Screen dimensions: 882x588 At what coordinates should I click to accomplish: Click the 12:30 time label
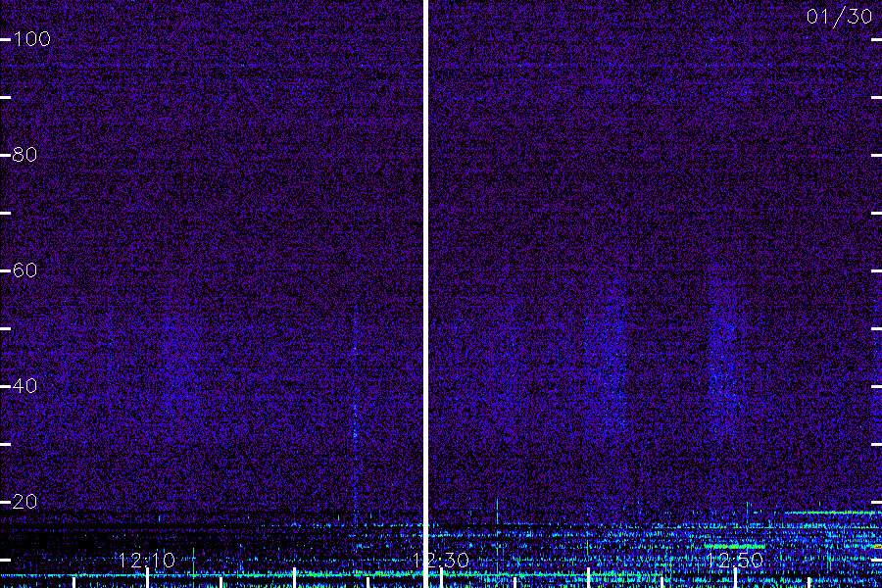click(x=441, y=560)
